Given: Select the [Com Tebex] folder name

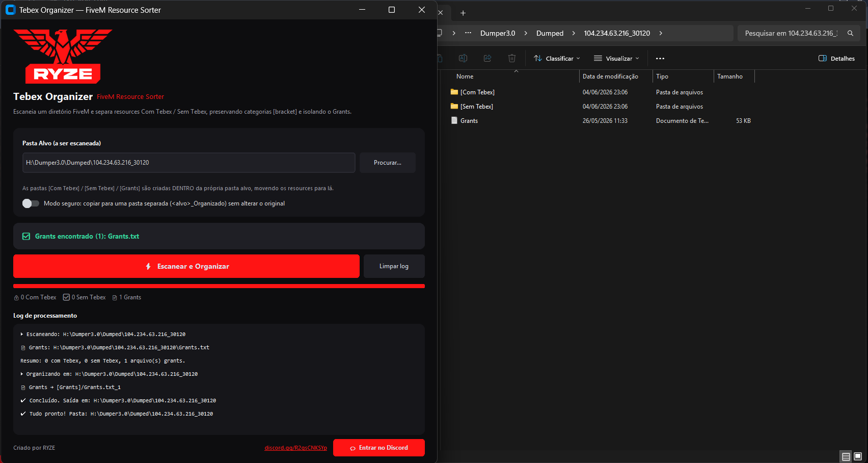Looking at the screenshot, I should click(x=478, y=92).
